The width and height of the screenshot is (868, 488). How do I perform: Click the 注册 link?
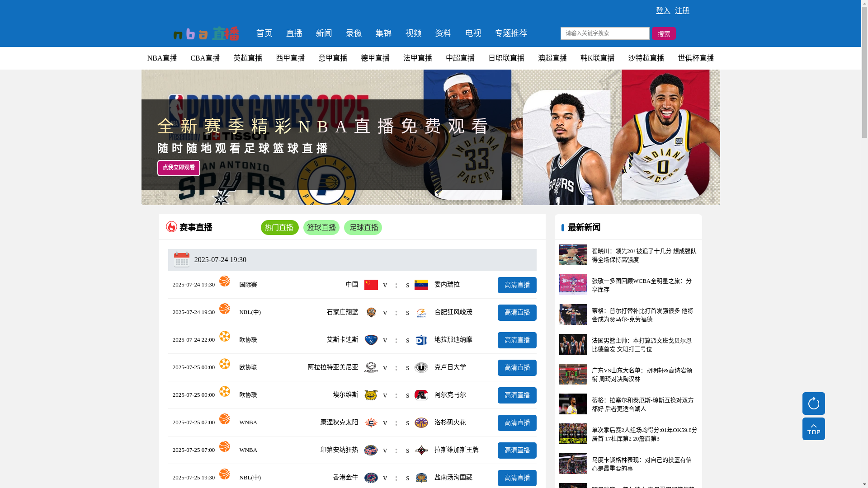(682, 10)
